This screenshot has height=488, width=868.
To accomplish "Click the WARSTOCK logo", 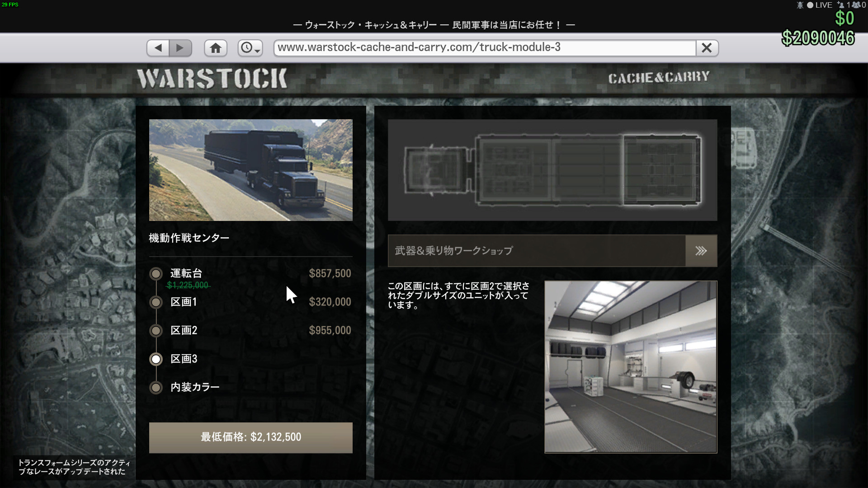I will point(212,79).
